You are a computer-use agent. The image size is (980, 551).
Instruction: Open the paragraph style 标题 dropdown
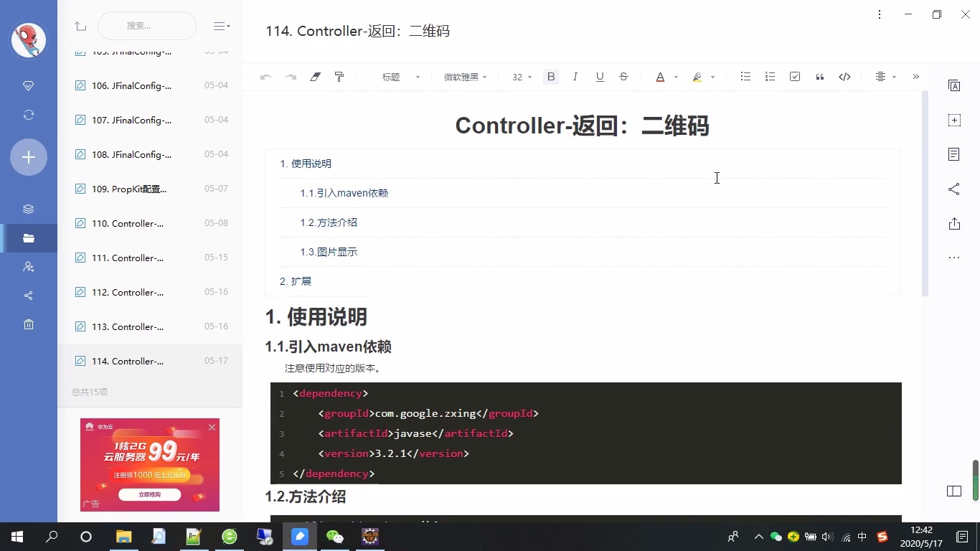coord(399,76)
